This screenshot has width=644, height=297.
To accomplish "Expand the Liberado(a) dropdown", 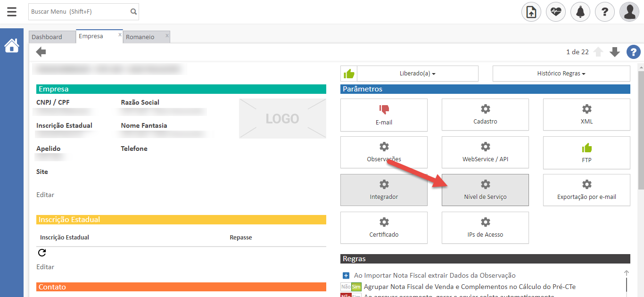I will point(418,74).
